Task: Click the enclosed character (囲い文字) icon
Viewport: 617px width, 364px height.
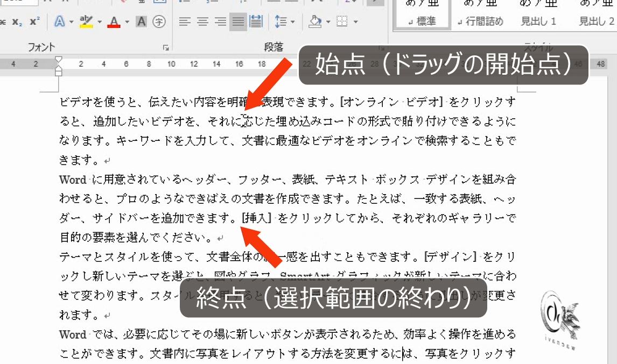Action: pos(159,22)
